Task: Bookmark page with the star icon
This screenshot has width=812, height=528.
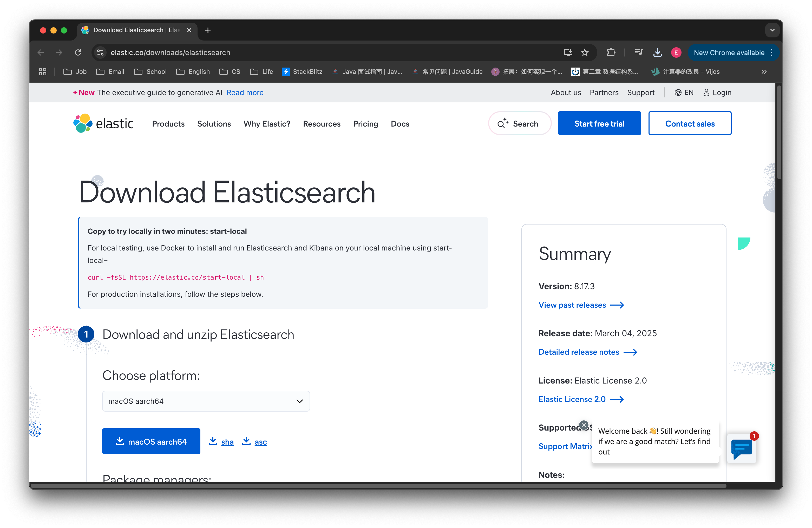Action: click(585, 52)
